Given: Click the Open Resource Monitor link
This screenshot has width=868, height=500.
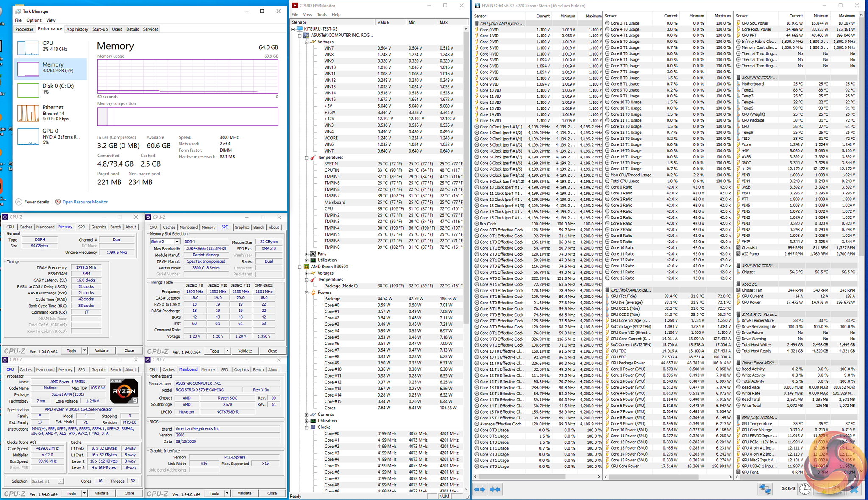Looking at the screenshot, I should tap(85, 202).
